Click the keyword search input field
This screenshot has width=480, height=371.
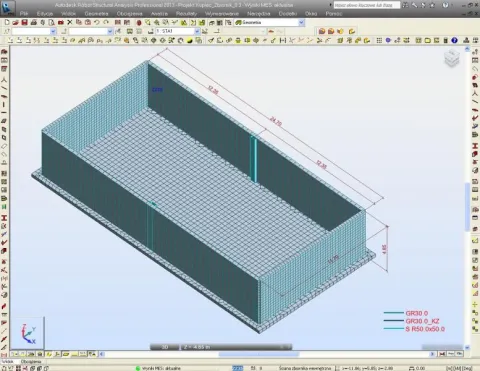coord(367,5)
